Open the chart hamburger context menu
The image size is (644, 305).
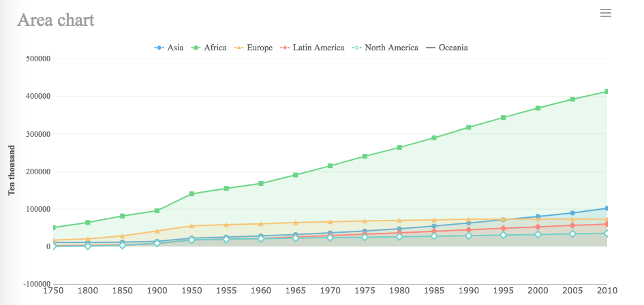tap(605, 13)
